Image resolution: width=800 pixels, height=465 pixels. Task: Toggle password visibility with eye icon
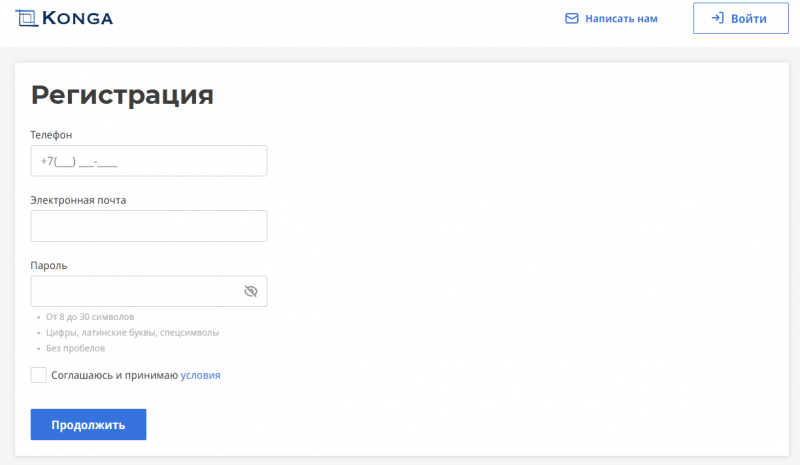[x=251, y=291]
